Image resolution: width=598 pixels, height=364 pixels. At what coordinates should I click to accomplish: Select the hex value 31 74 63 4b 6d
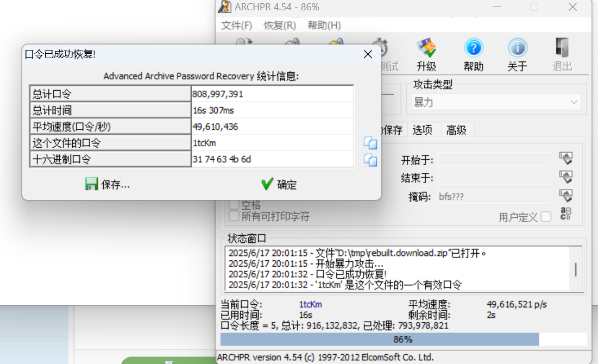coord(272,159)
